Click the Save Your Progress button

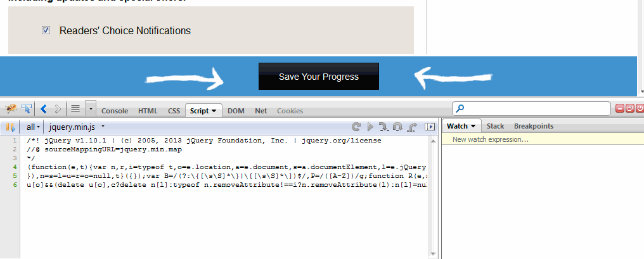point(319,77)
